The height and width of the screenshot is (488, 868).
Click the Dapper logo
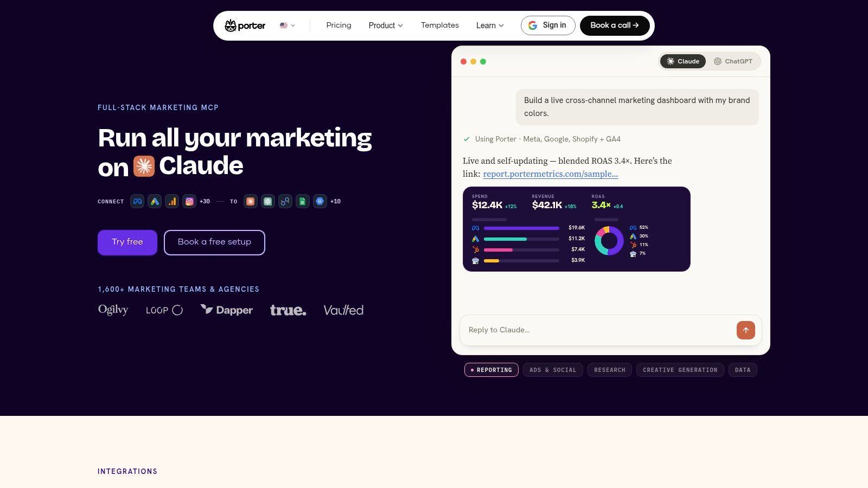point(226,310)
